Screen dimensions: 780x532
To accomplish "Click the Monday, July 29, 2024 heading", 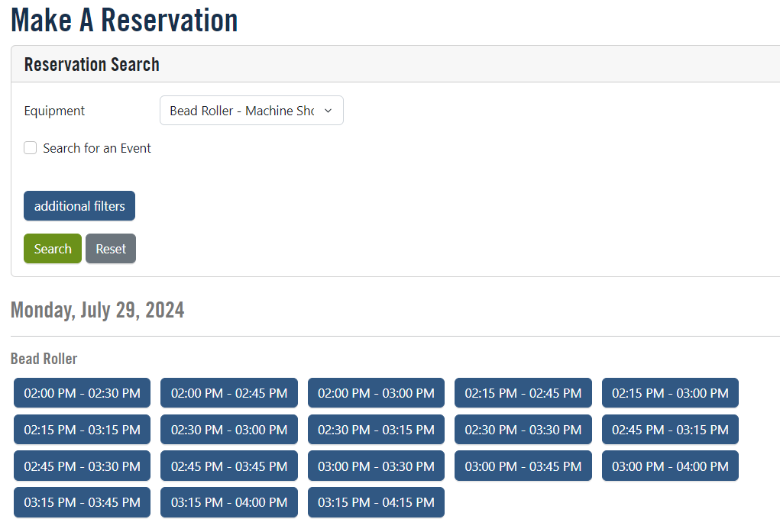I will pos(98,310).
